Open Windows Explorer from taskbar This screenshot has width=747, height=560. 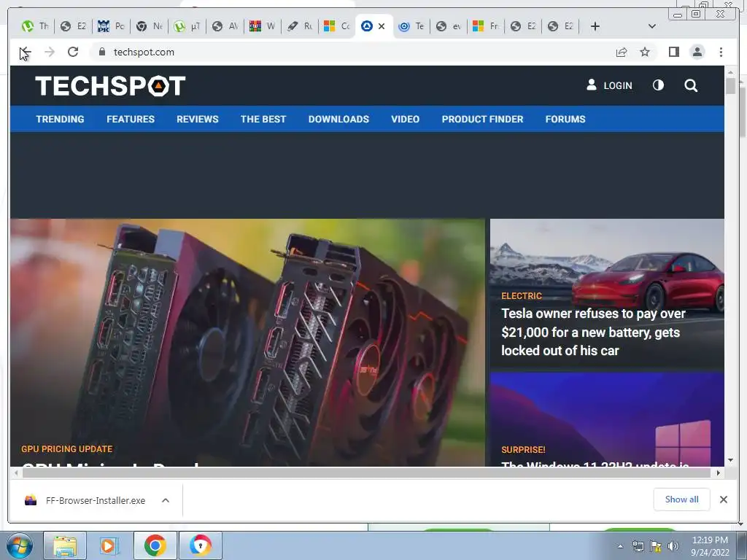tap(65, 545)
